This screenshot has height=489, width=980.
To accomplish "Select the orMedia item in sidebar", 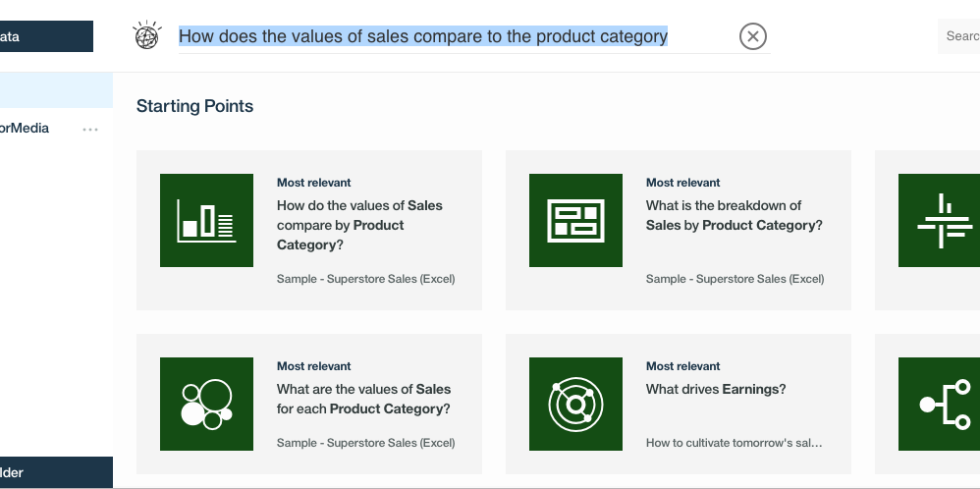I will [25, 129].
